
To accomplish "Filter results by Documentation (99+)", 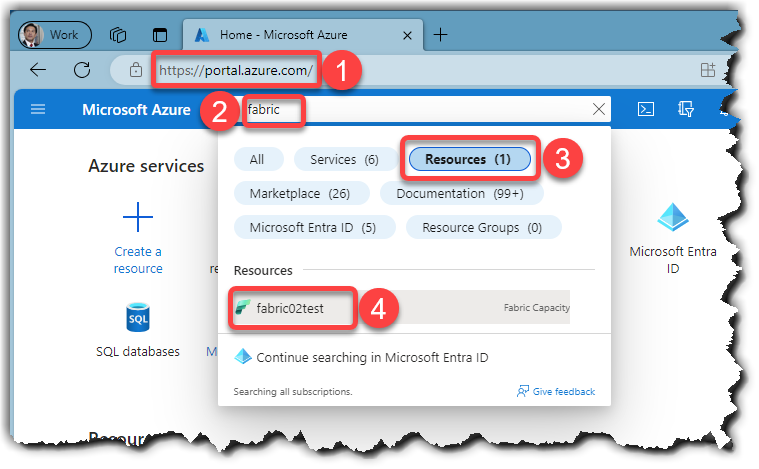I will (460, 194).
